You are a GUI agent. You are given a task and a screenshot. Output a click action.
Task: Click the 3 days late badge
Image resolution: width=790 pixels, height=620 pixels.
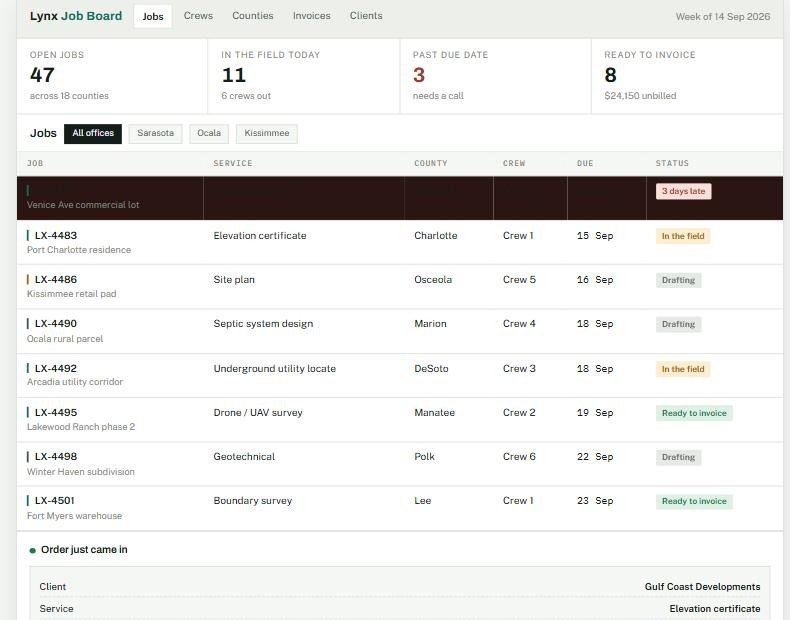[683, 191]
